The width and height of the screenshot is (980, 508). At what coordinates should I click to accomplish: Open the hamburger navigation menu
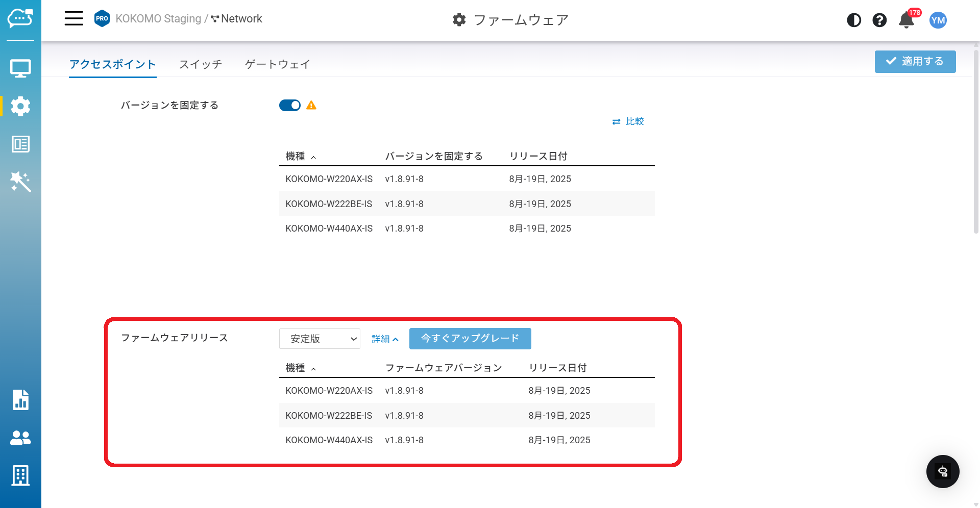click(x=73, y=19)
